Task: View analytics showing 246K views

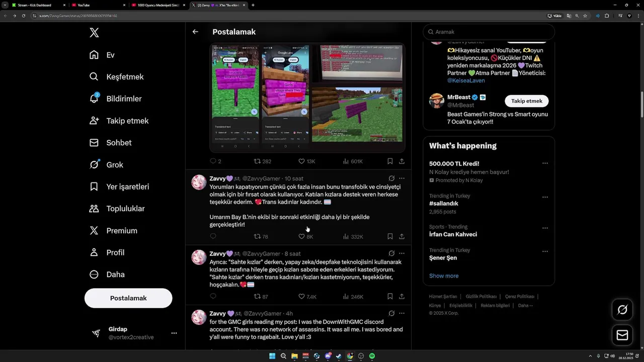Action: 353,297
